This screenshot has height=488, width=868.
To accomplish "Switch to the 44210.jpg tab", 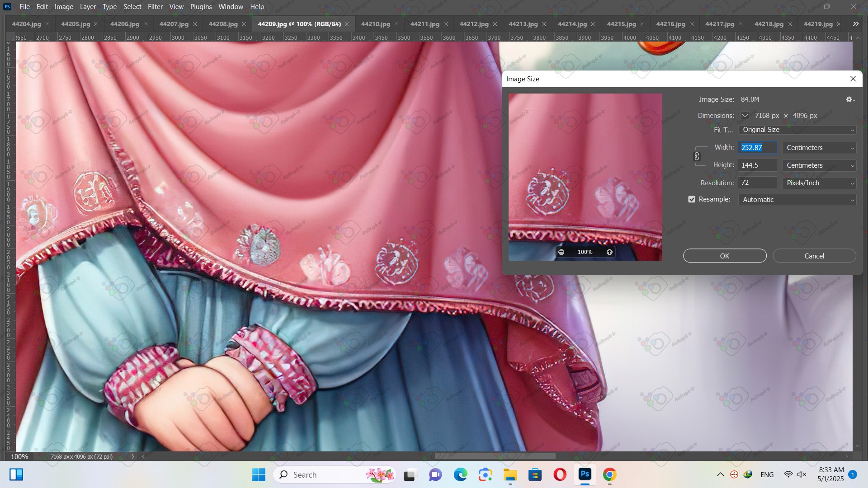I will click(x=376, y=24).
